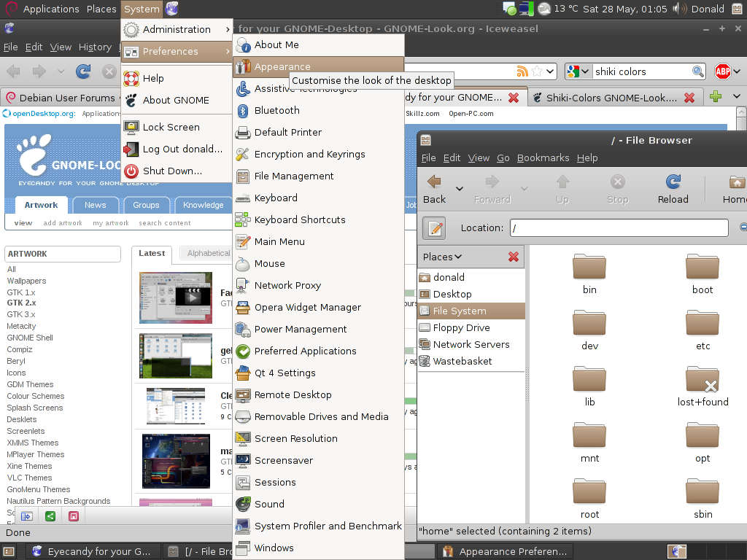Open the Bookmarks menu in File Browser
747x560 pixels.
pyautogui.click(x=543, y=158)
